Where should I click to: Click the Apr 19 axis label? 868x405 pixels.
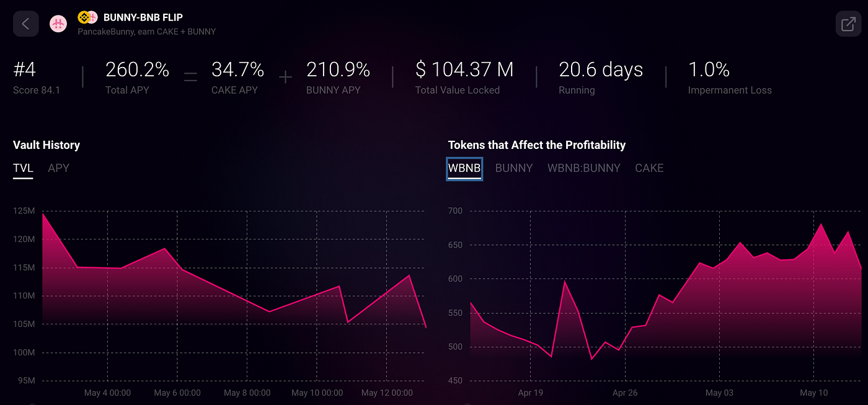pyautogui.click(x=530, y=393)
